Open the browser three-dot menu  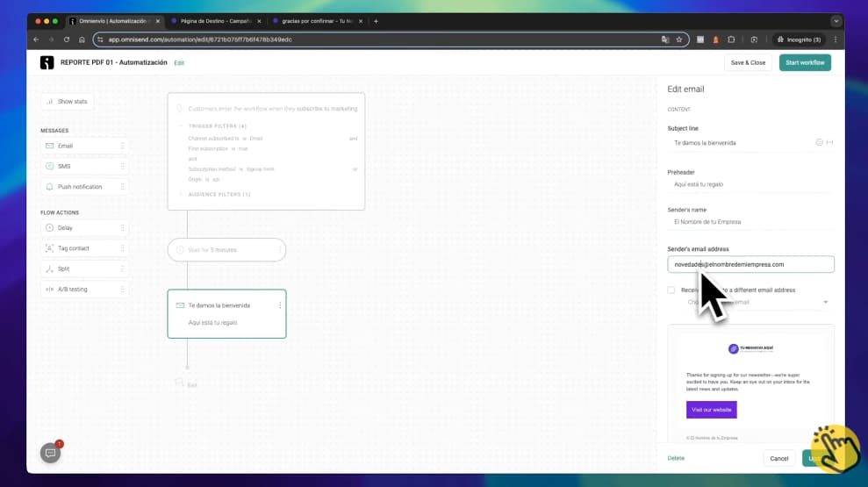click(836, 39)
